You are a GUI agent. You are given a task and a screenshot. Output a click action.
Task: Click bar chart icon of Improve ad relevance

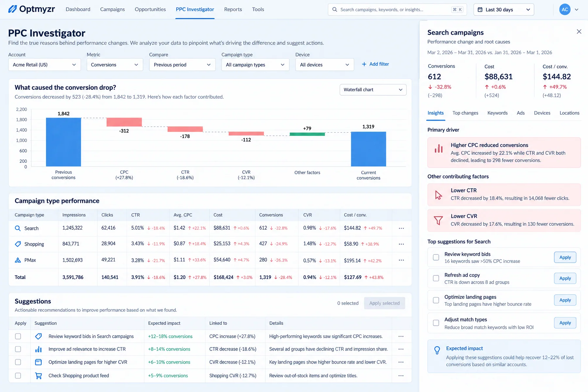click(x=38, y=349)
